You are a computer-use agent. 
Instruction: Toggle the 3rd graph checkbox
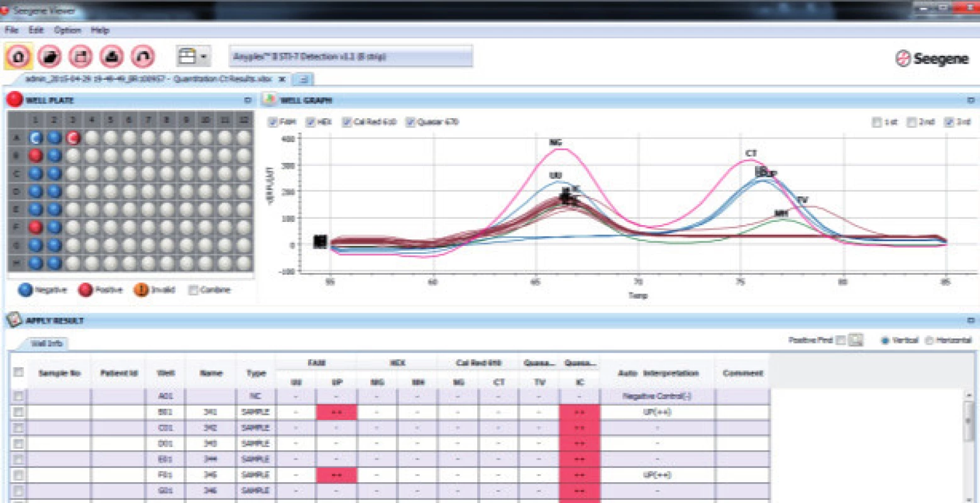pyautogui.click(x=949, y=122)
